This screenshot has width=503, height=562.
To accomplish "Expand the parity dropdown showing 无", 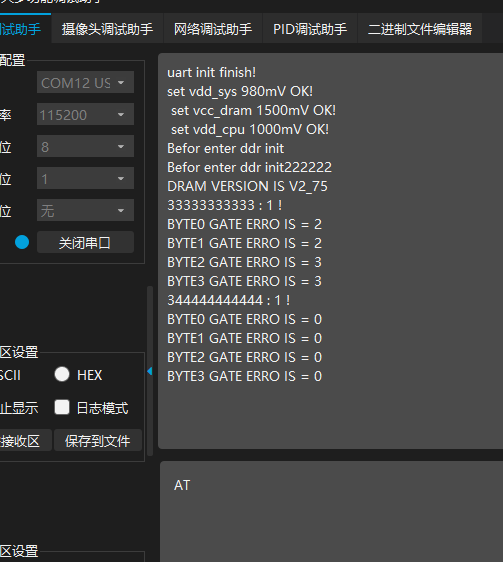I will [85, 210].
